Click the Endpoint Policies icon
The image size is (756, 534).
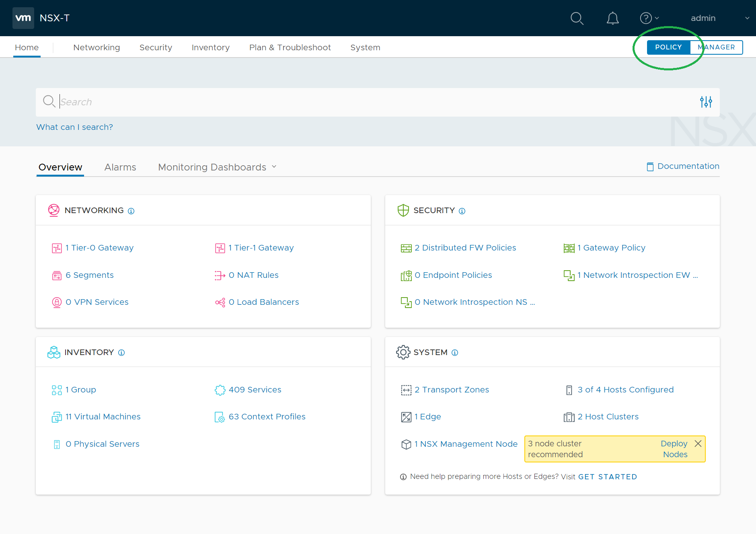point(406,275)
